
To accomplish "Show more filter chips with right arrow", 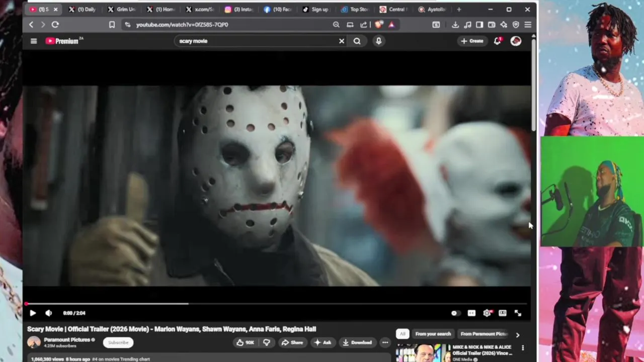I will click(x=517, y=334).
